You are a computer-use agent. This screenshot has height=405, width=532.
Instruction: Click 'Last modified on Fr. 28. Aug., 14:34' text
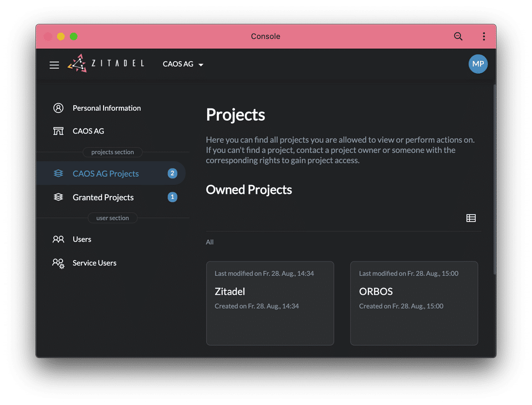[x=264, y=273]
